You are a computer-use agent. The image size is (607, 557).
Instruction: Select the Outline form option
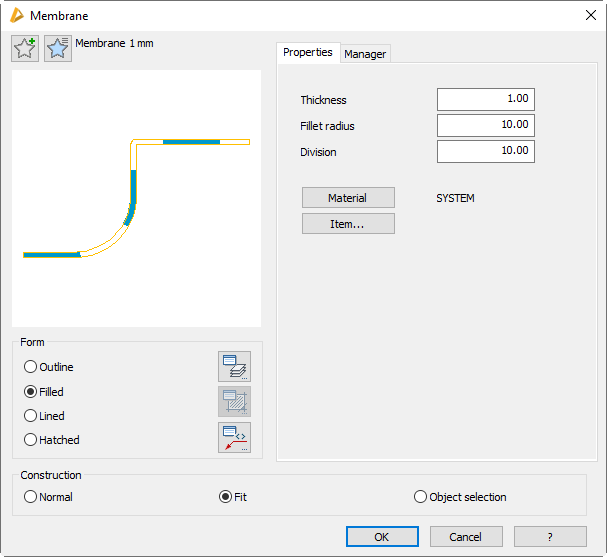(31, 368)
